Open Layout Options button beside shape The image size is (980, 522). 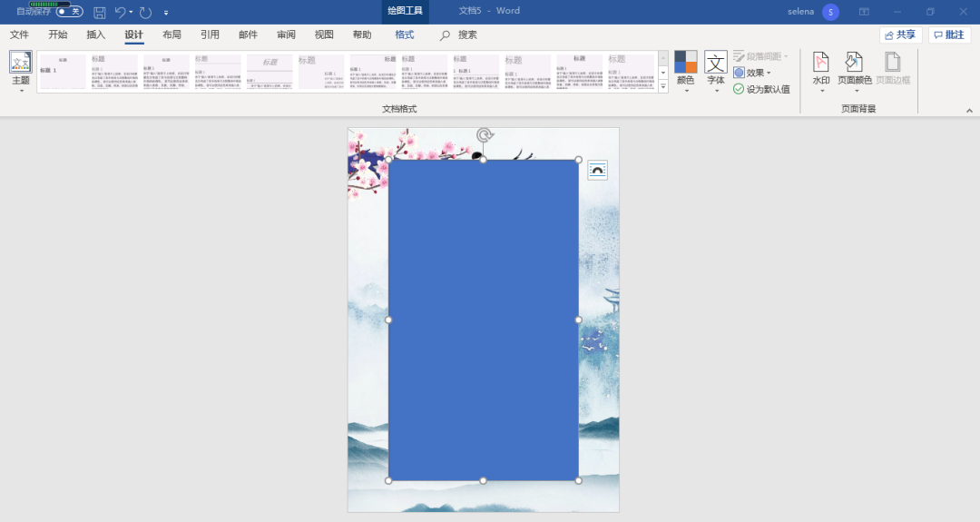coord(597,170)
